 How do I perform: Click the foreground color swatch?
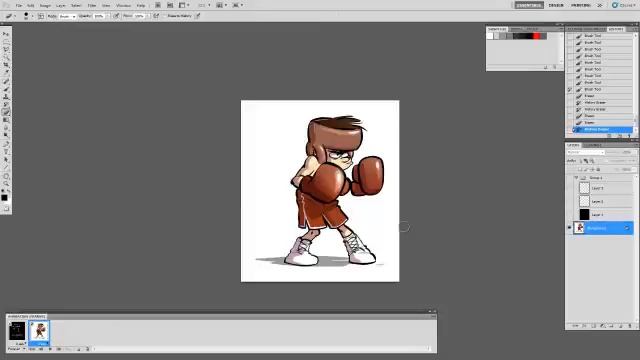(4, 198)
